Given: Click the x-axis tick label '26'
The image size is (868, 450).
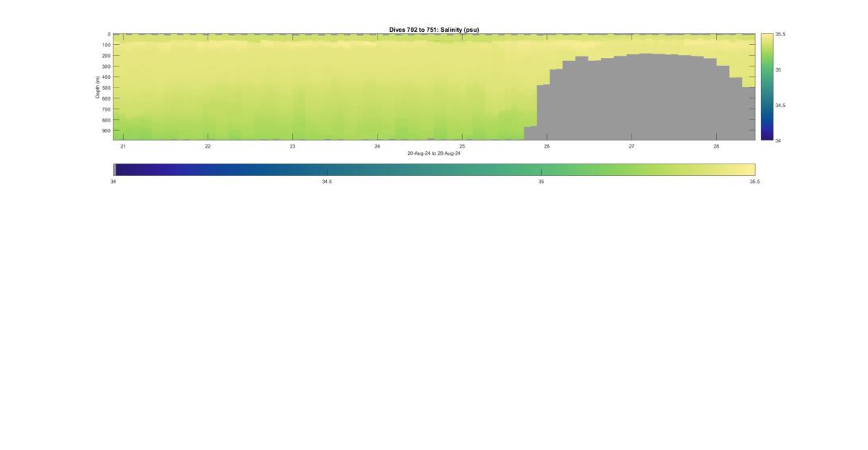Looking at the screenshot, I should [x=547, y=146].
